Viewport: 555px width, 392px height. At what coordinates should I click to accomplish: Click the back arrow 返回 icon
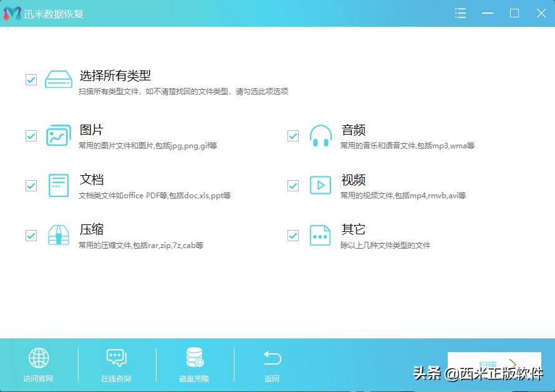272,358
